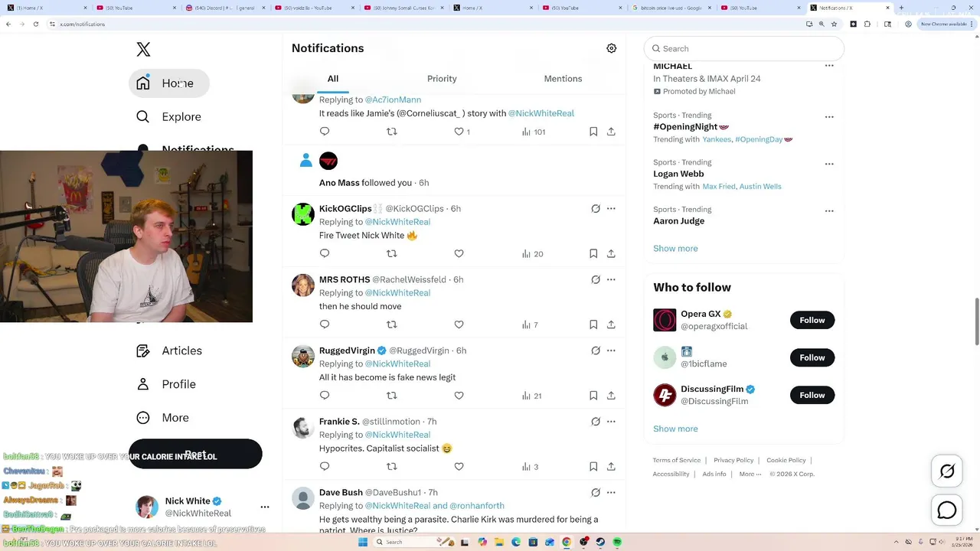Click the X logo in the sidebar
Screen dimensions: 980x551
point(143,50)
